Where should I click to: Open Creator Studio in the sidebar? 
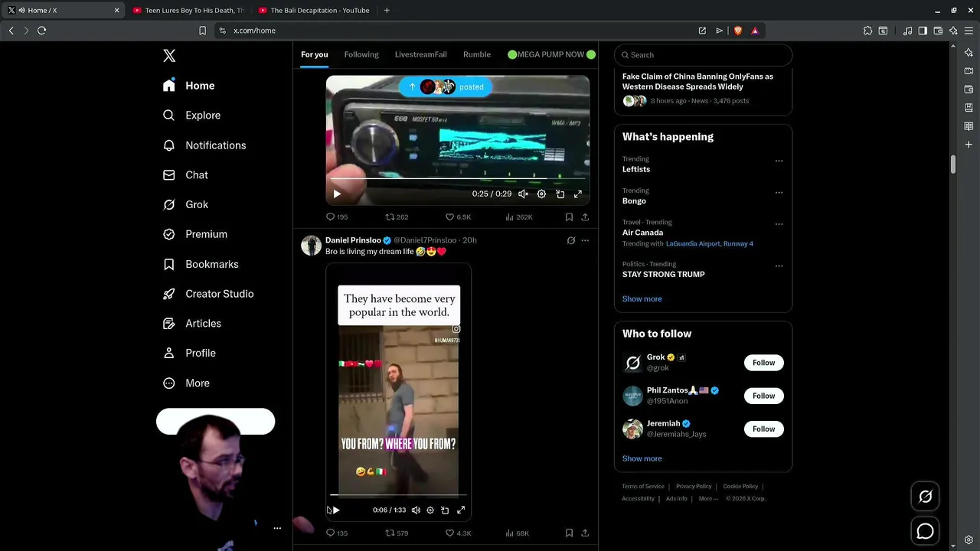(208, 294)
